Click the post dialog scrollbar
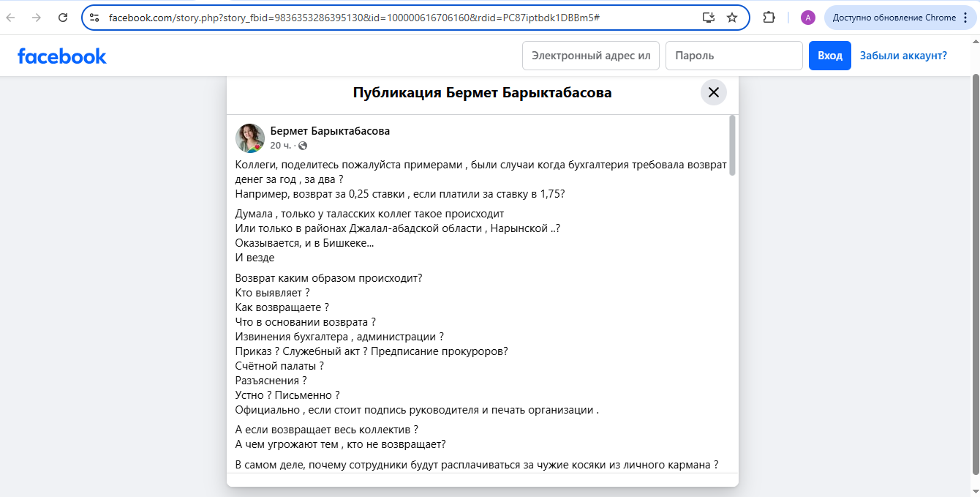The height and width of the screenshot is (497, 980). pos(732,146)
